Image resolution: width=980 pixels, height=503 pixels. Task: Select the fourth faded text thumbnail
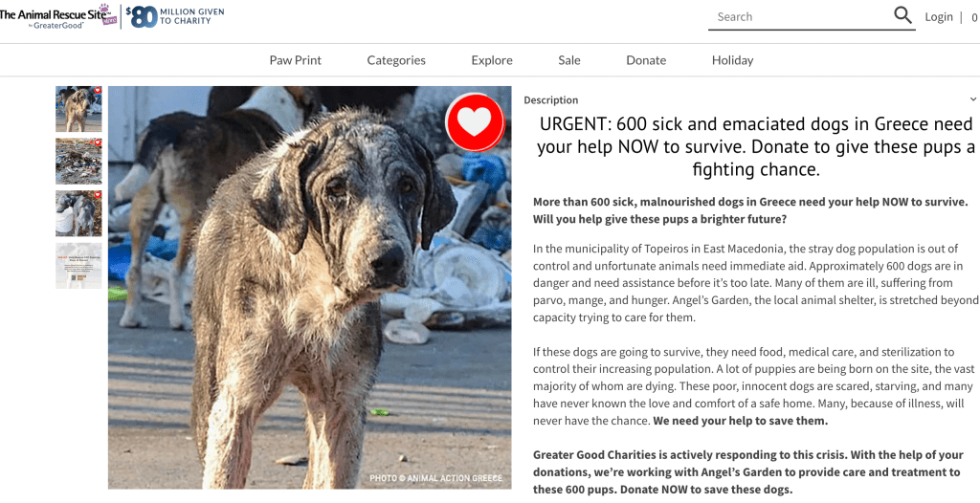(x=78, y=266)
